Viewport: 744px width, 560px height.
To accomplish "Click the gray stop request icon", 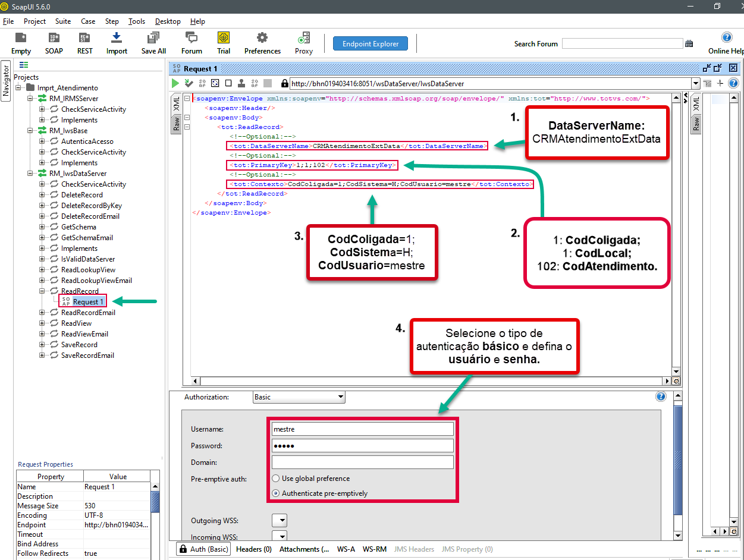I will tap(268, 83).
